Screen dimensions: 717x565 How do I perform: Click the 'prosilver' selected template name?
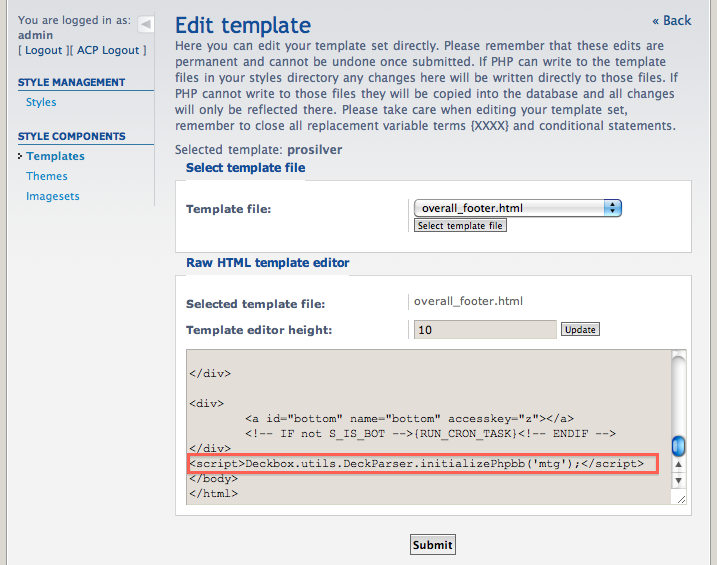(x=315, y=150)
